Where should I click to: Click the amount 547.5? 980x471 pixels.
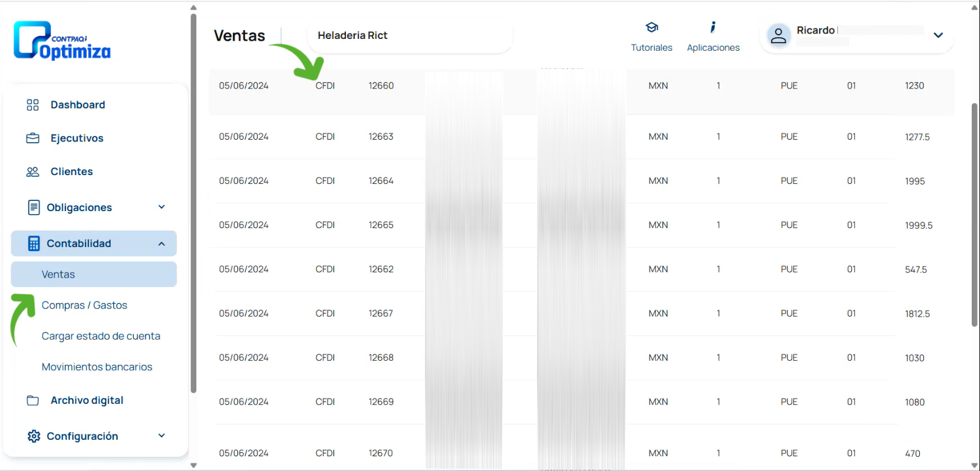tap(916, 269)
